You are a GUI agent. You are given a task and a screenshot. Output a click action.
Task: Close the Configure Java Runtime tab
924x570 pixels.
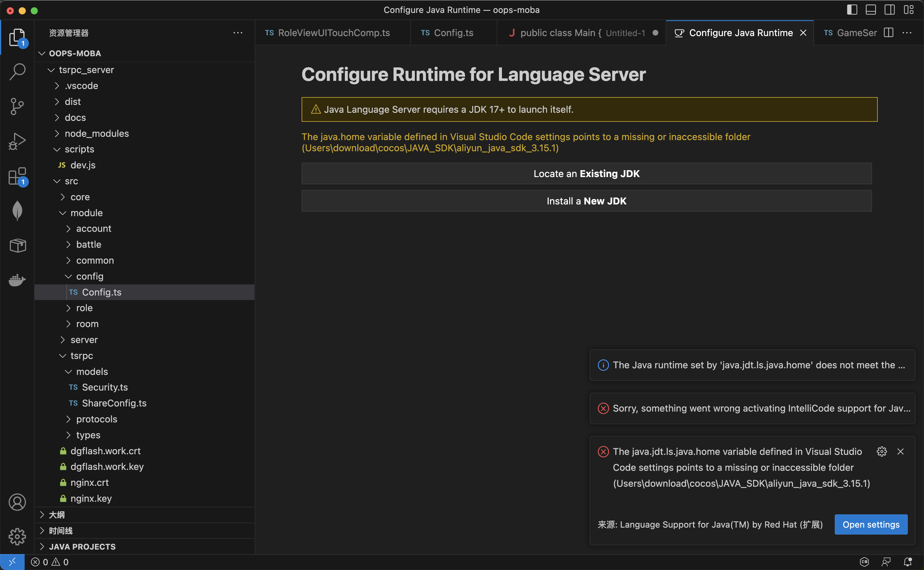click(x=803, y=33)
